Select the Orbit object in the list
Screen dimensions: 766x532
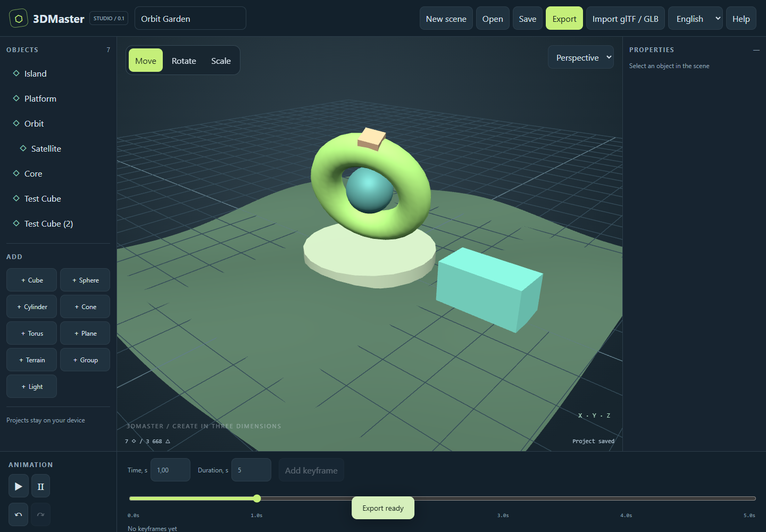[x=59, y=123]
